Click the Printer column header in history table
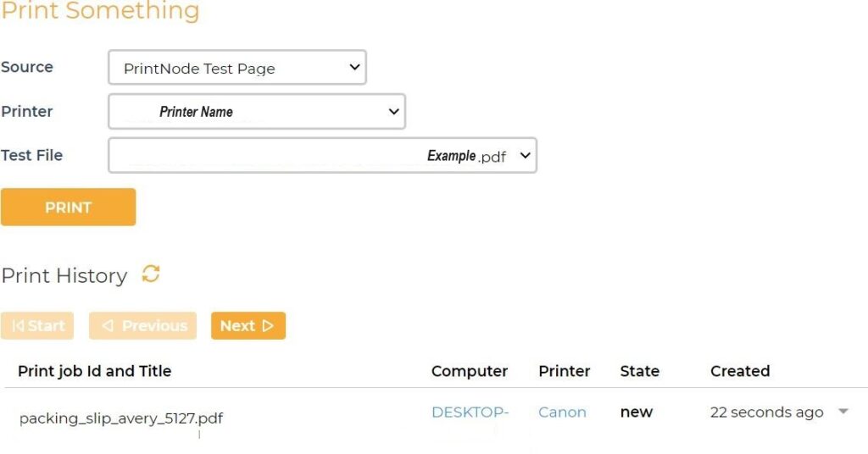Viewport: 868px width, 454px height. click(x=564, y=371)
